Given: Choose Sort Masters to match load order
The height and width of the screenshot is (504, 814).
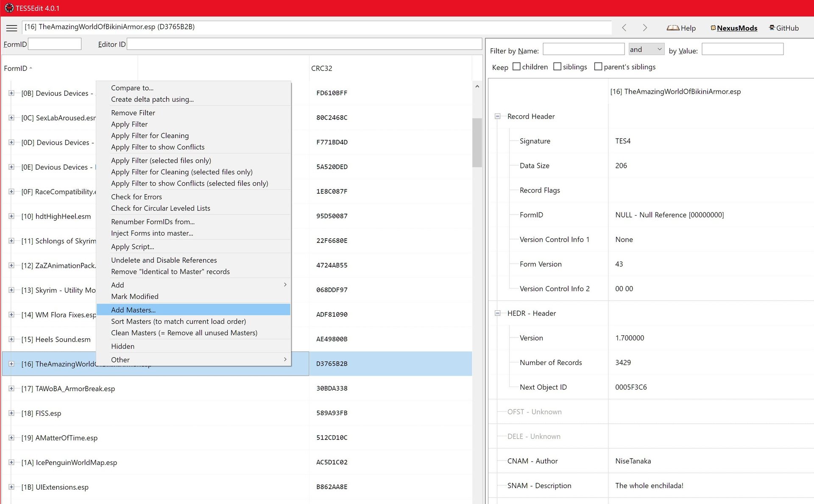Looking at the screenshot, I should 193,321.
